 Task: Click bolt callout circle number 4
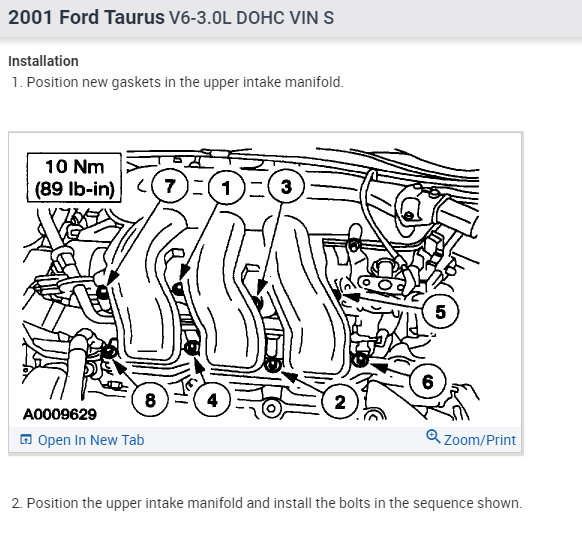coord(212,399)
